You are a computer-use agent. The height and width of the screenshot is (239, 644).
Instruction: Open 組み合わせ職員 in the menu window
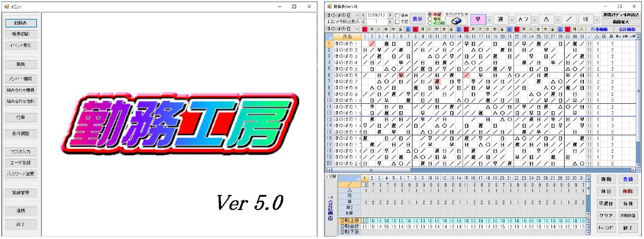pyautogui.click(x=21, y=90)
